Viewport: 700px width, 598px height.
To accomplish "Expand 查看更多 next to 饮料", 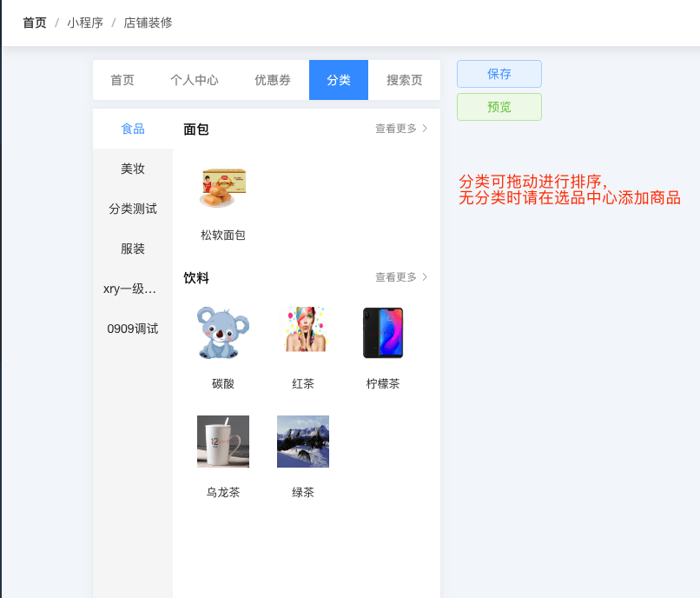I will click(x=401, y=277).
